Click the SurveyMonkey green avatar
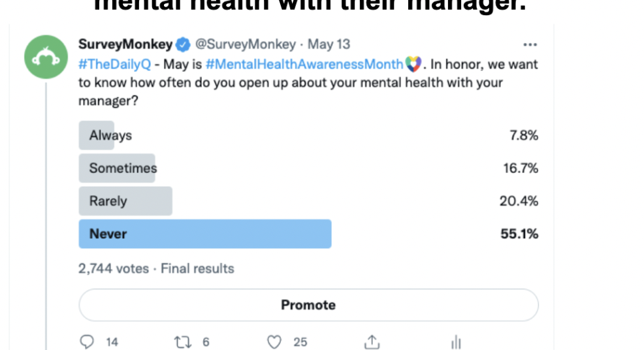Image resolution: width=644 pixels, height=350 pixels. 46,57
